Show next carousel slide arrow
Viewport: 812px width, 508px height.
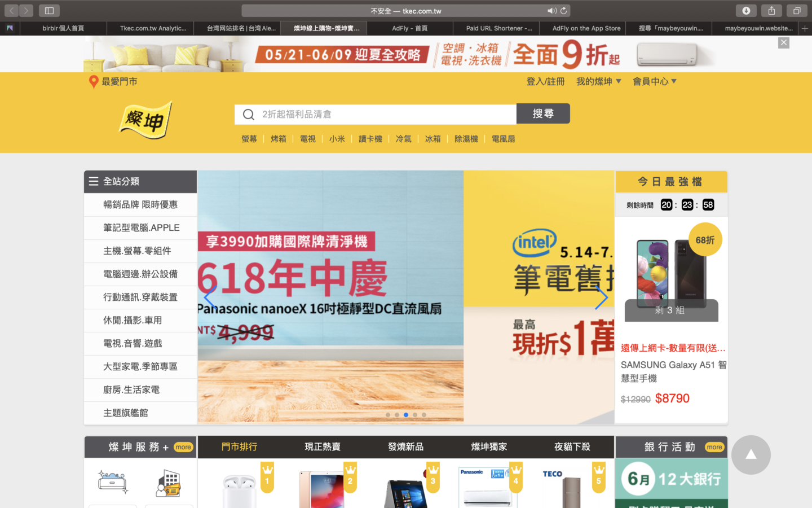point(602,297)
